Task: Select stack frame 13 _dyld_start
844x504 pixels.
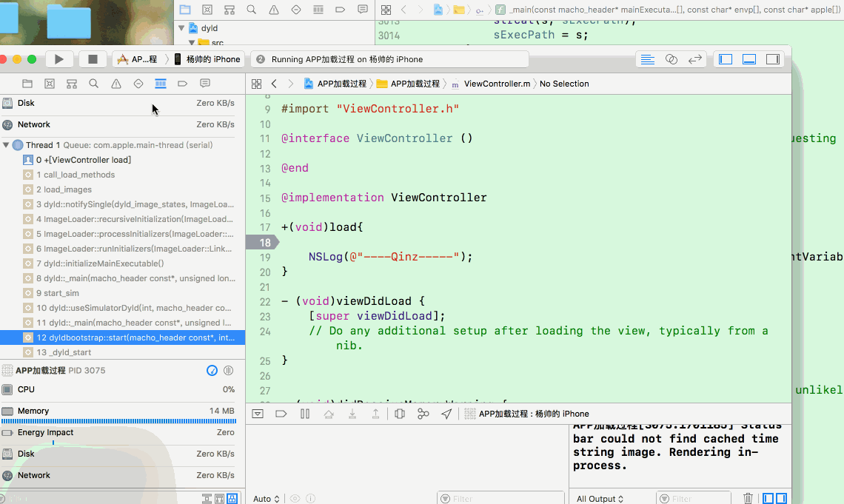Action: point(123,352)
